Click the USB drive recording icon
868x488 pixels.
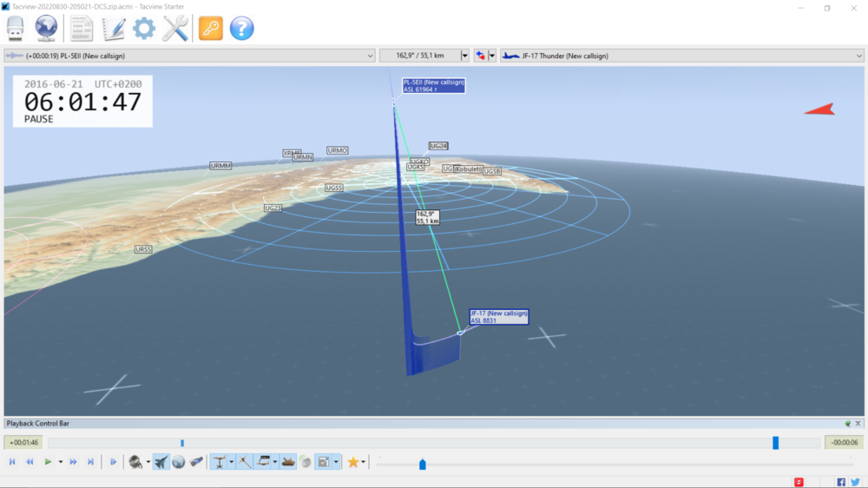point(16,29)
